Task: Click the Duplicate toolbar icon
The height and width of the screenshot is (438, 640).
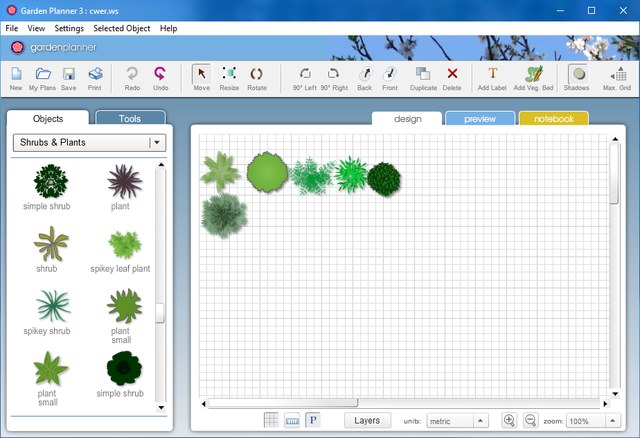Action: [x=423, y=77]
